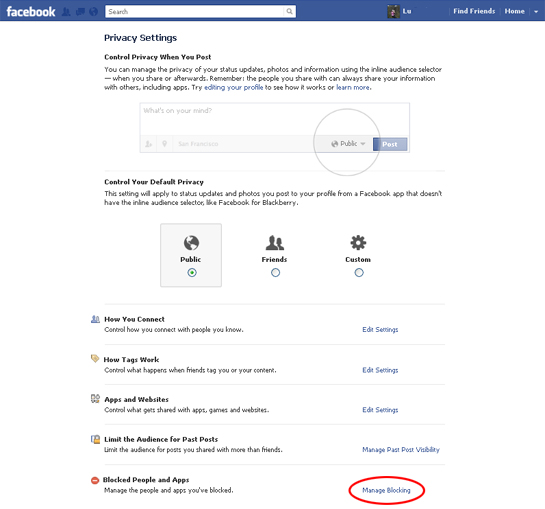Go to Find Friends
This screenshot has width=545, height=509.
pos(474,11)
